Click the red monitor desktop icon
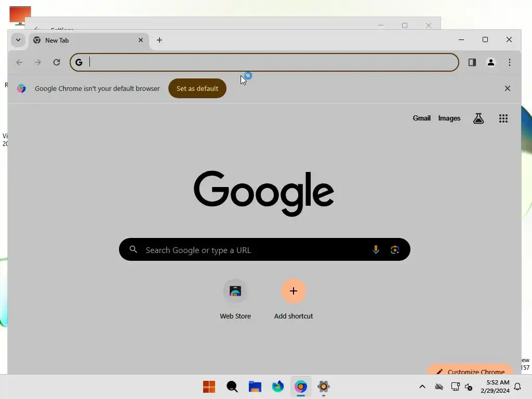 (x=20, y=16)
